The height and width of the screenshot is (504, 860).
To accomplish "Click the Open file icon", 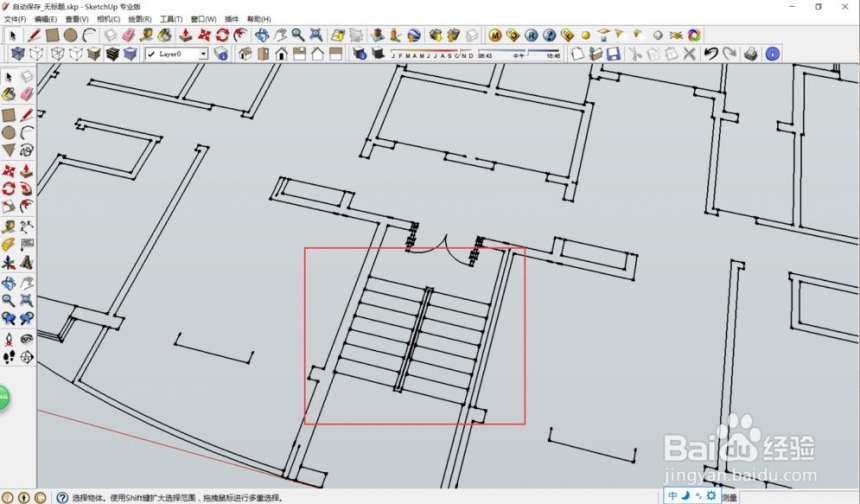I will (x=596, y=54).
